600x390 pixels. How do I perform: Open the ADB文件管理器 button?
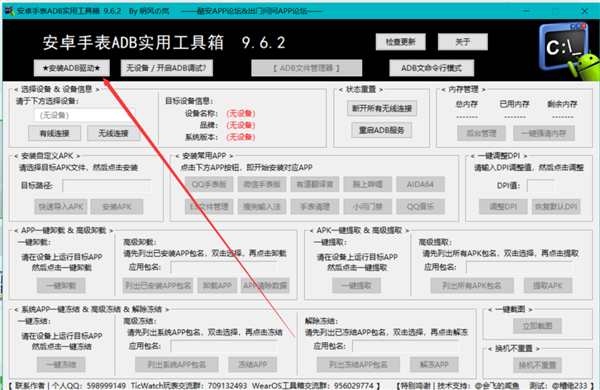pos(307,68)
